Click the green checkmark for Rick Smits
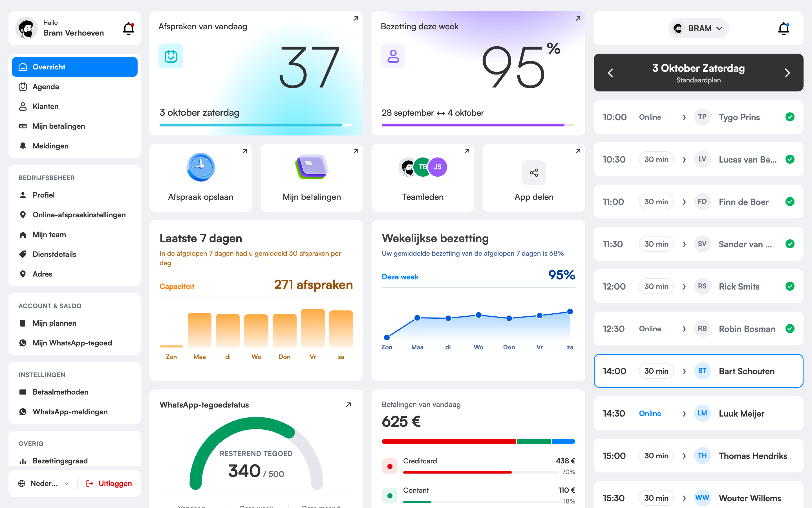Viewport: 812px width, 508px height. tap(790, 286)
